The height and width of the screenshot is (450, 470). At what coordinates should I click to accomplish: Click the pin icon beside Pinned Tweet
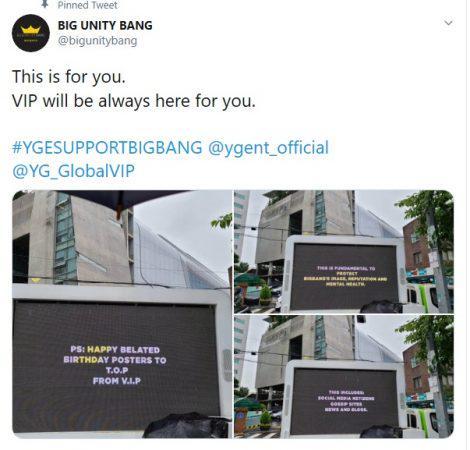45,5
